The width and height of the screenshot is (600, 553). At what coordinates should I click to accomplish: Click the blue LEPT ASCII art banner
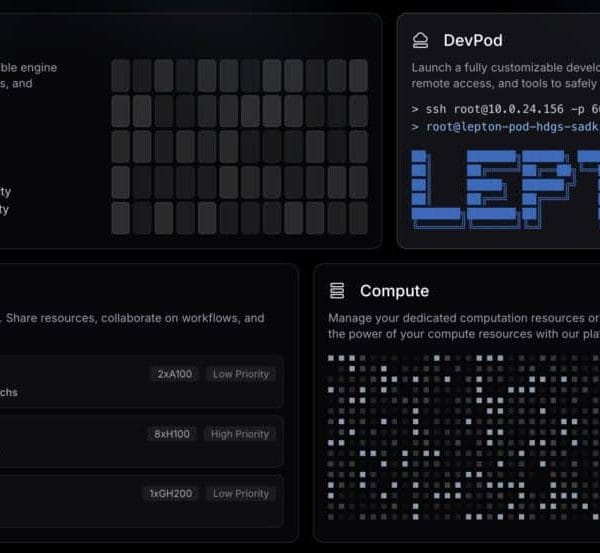pyautogui.click(x=506, y=190)
